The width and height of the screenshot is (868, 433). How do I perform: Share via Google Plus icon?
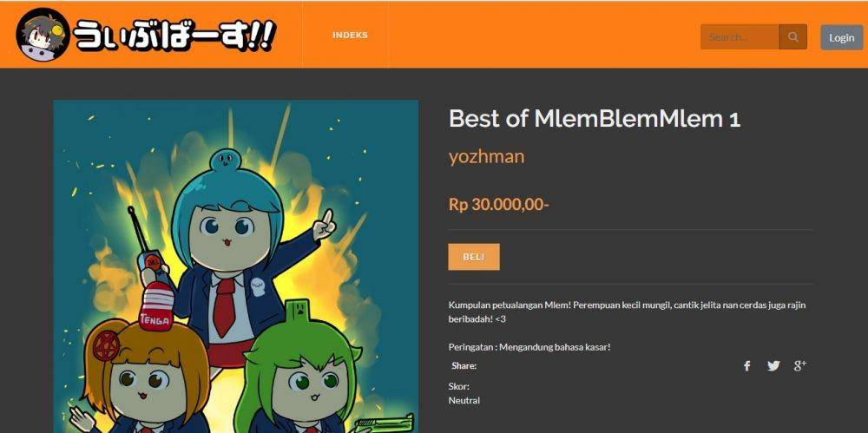coord(800,365)
